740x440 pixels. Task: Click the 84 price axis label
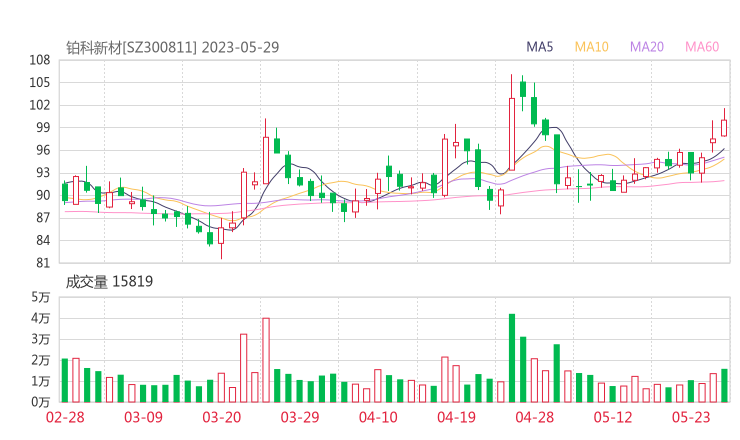[x=43, y=240]
